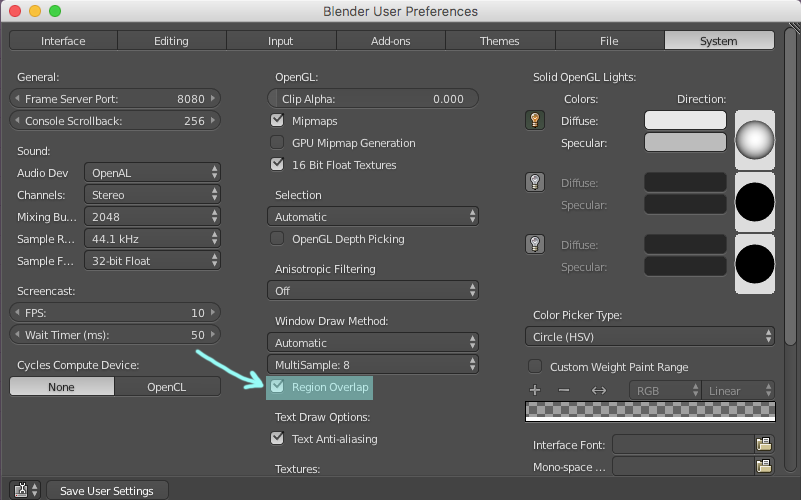Click the second light's black direction sphere
The image size is (801, 500).
coord(755,202)
